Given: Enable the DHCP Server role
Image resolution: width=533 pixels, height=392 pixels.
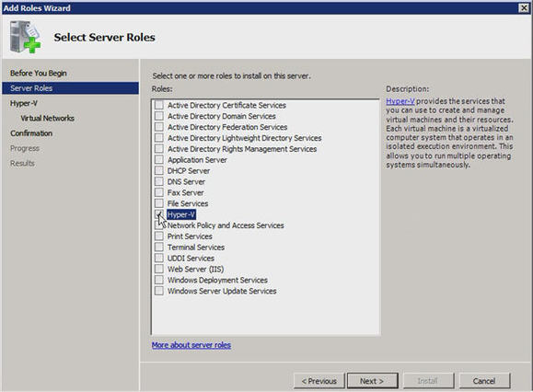Looking at the screenshot, I should pyautogui.click(x=158, y=170).
